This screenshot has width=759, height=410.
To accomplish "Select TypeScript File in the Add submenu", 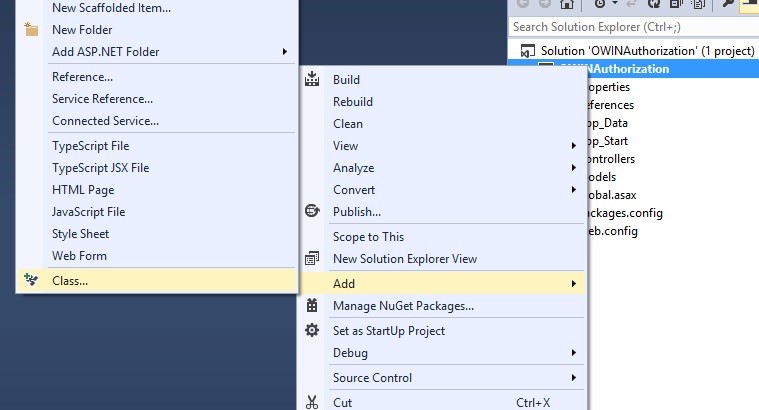I will pos(90,145).
